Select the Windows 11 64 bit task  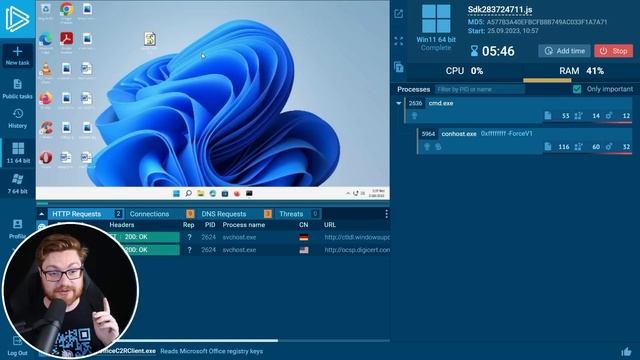pos(18,153)
